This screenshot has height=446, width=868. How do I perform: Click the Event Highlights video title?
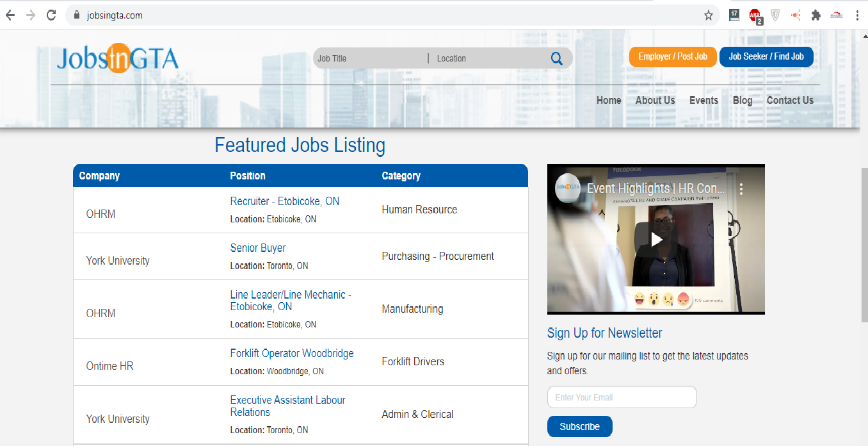pyautogui.click(x=656, y=188)
